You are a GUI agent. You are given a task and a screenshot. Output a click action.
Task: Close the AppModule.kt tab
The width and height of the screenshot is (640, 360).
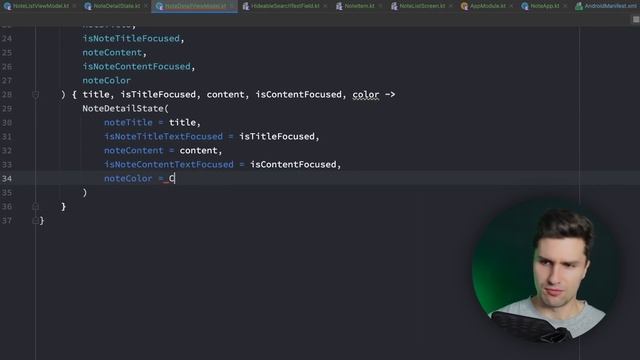coord(511,6)
